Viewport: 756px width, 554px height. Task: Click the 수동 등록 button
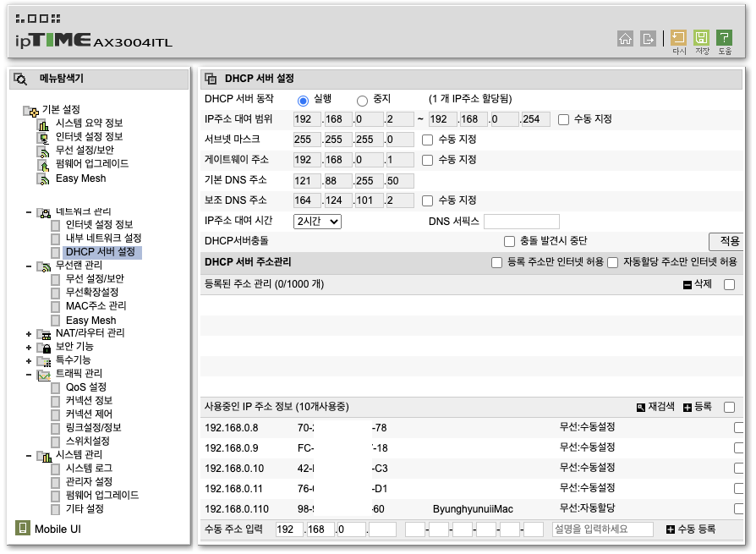pyautogui.click(x=690, y=529)
